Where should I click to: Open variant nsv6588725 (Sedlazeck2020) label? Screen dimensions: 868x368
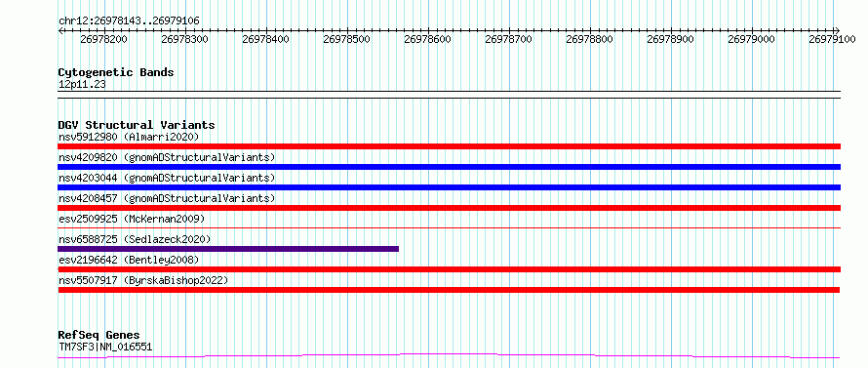point(135,239)
